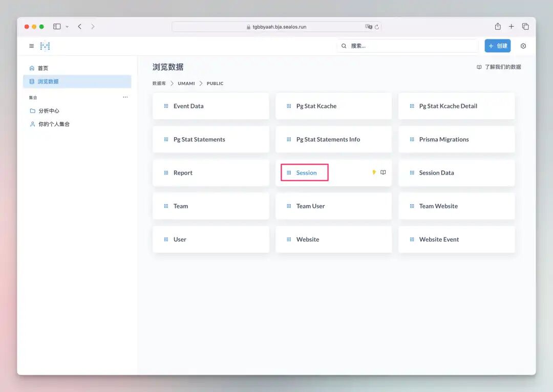
Task: Click the grid icon beside Report
Action: tap(166, 173)
